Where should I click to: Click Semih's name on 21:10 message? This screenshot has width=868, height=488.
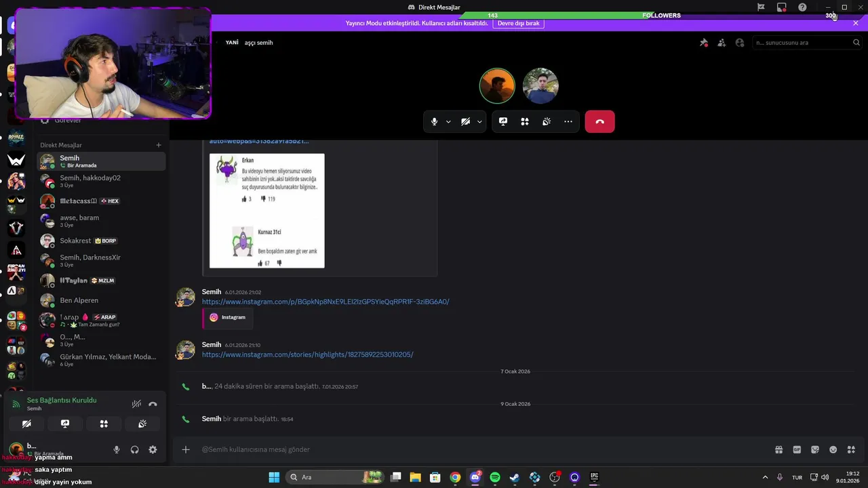(x=212, y=344)
